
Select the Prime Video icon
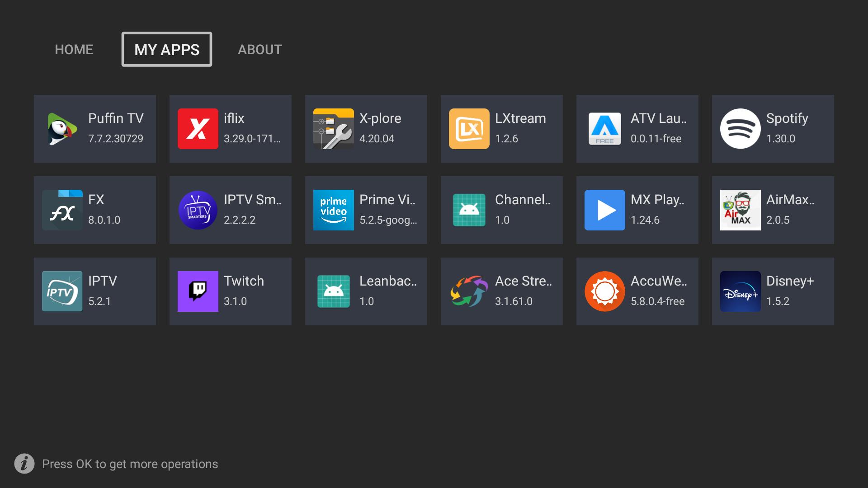coord(333,210)
